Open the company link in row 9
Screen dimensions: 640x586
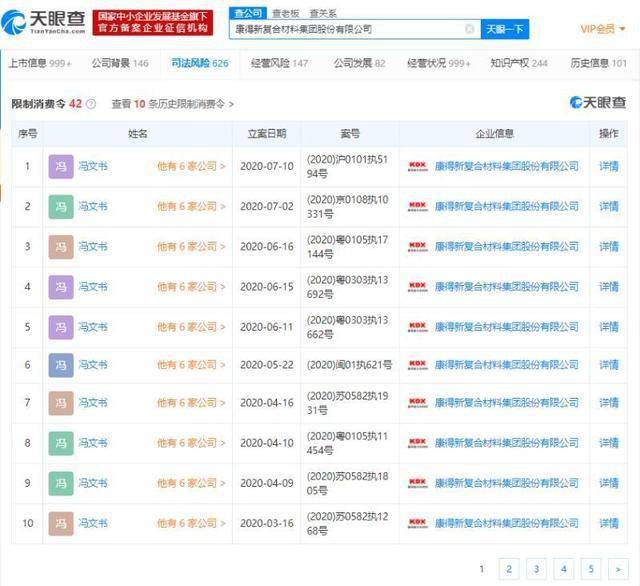[x=507, y=483]
